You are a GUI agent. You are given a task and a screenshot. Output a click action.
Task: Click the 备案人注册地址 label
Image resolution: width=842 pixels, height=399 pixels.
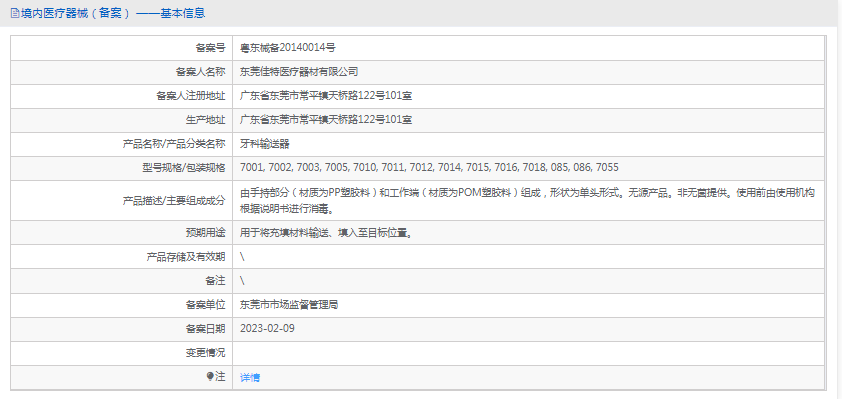click(191, 96)
